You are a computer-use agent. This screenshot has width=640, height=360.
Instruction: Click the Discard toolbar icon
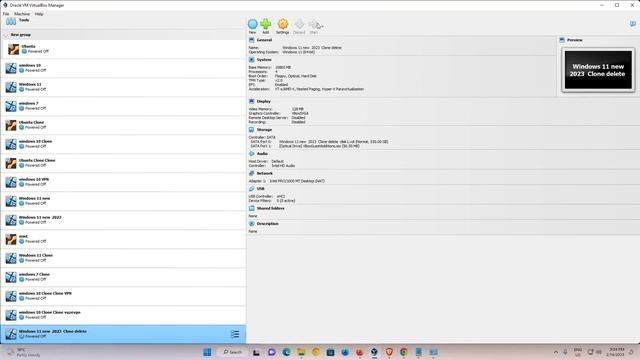(x=299, y=24)
